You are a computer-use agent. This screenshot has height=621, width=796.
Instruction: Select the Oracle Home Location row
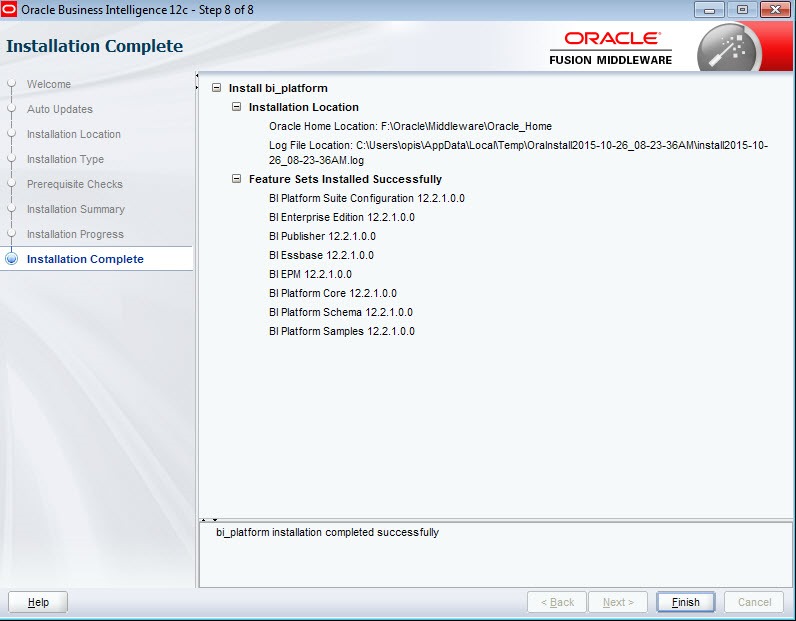click(410, 126)
